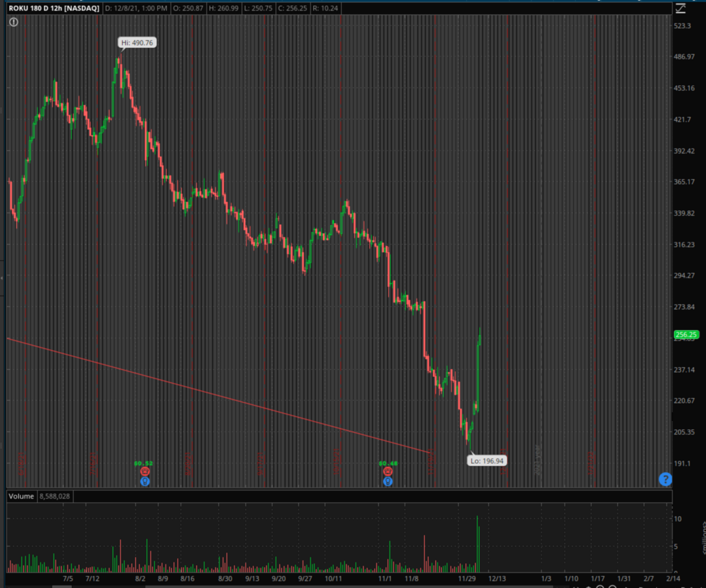The height and width of the screenshot is (588, 706).
Task: Click the 7/12 date axis label
Action: tap(92, 579)
